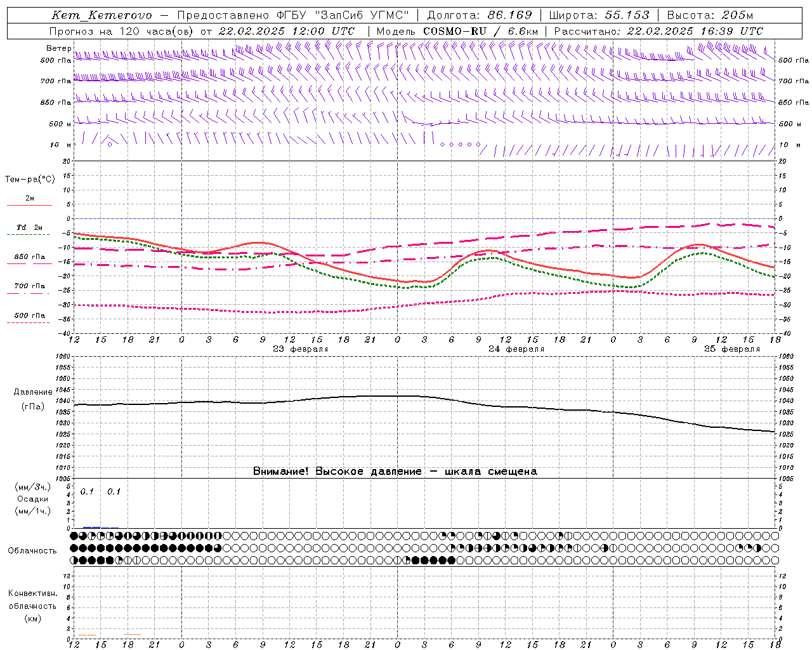Select the Модель COSMO-RU / 6.6км text
Viewport: 812px width, 650px height.
tap(457, 31)
